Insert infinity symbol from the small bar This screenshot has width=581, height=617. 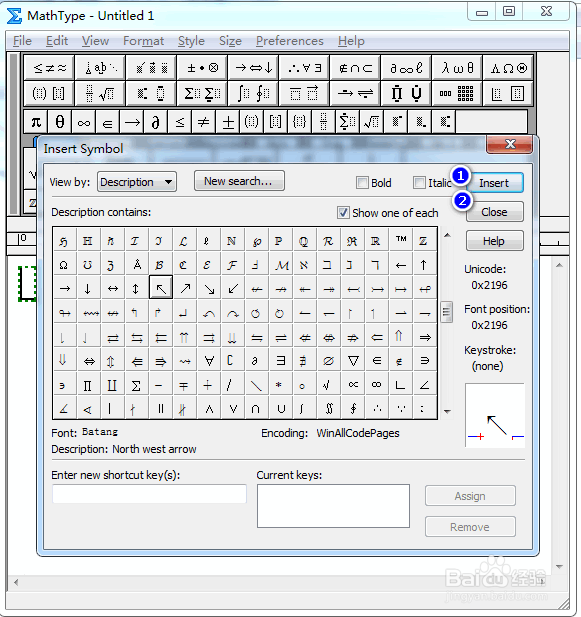[84, 122]
